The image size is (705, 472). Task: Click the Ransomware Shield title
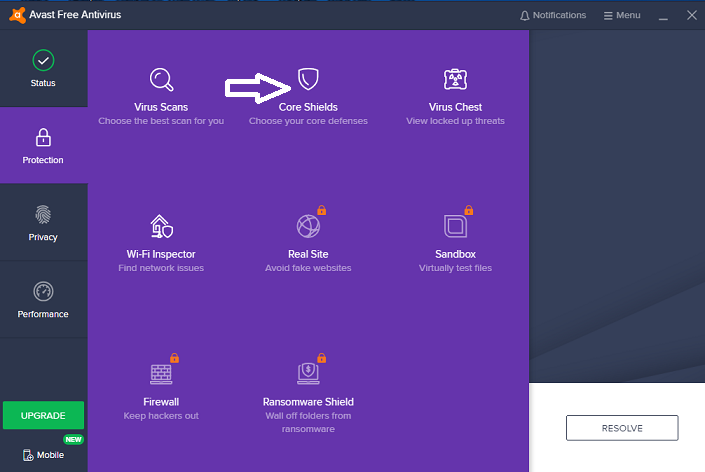point(308,402)
